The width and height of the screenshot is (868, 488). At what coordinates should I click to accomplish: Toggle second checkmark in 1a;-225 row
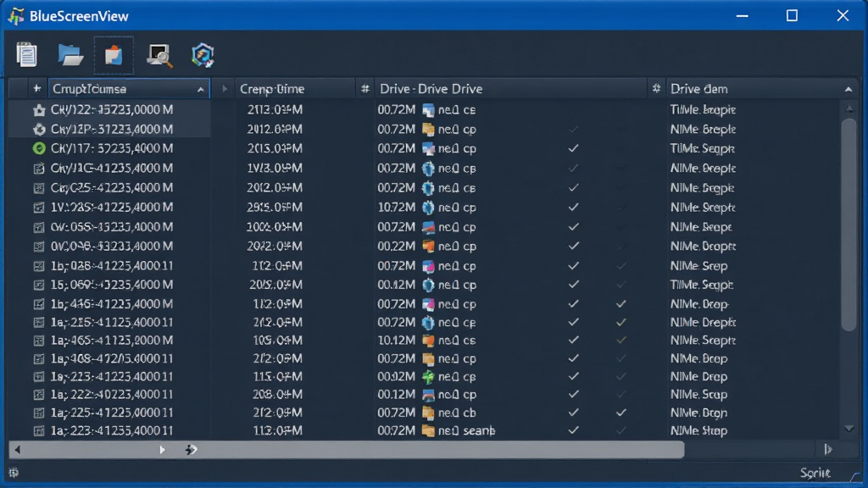[x=621, y=413]
